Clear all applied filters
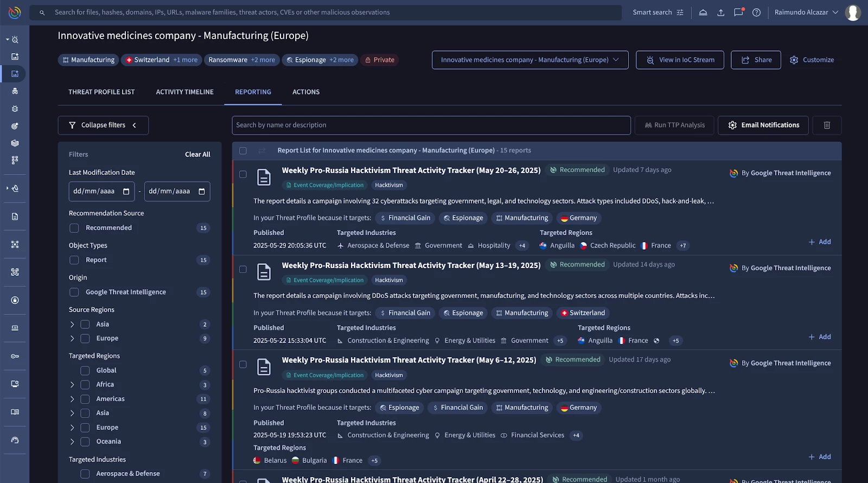The height and width of the screenshot is (483, 868). click(197, 155)
